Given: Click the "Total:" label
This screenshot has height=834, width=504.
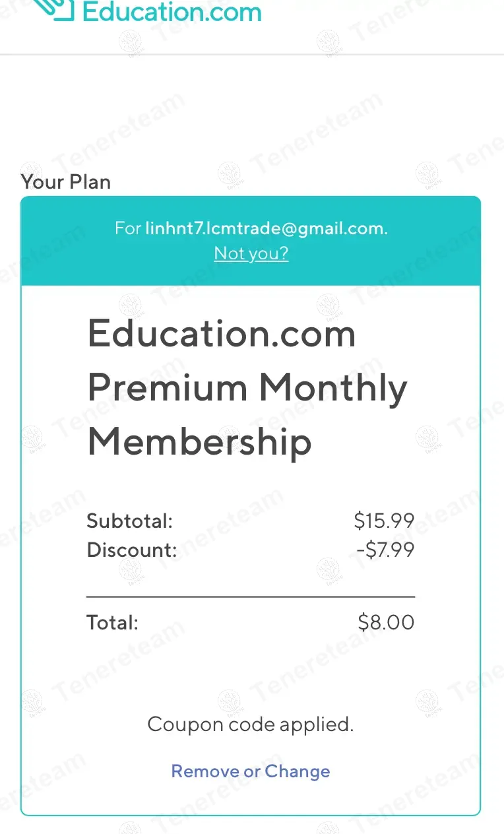Looking at the screenshot, I should coord(112,622).
